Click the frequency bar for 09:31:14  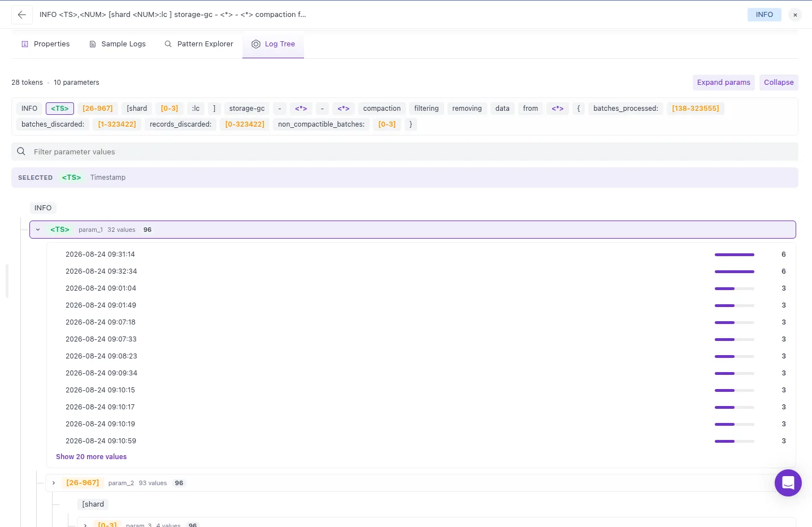point(734,254)
